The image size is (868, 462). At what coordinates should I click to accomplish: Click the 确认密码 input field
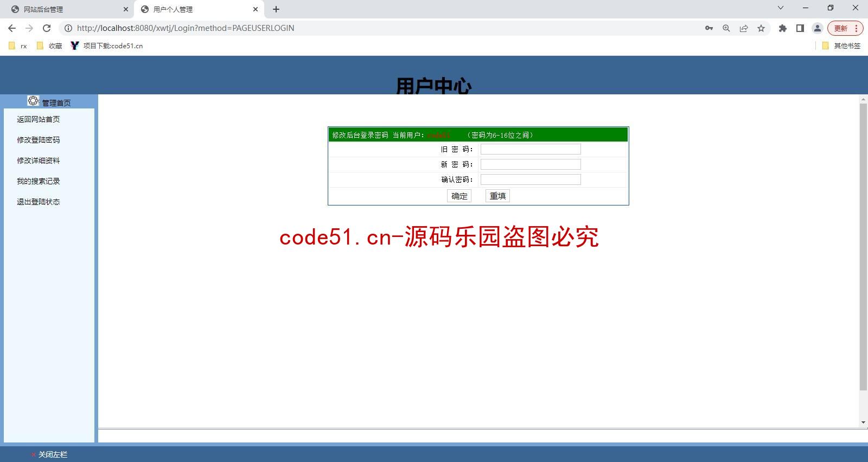[531, 179]
